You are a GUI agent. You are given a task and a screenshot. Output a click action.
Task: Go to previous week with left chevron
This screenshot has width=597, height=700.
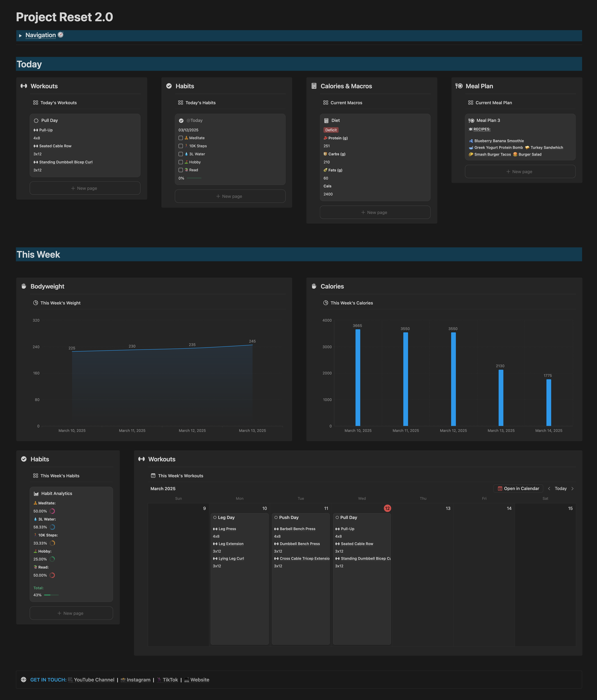pyautogui.click(x=549, y=489)
